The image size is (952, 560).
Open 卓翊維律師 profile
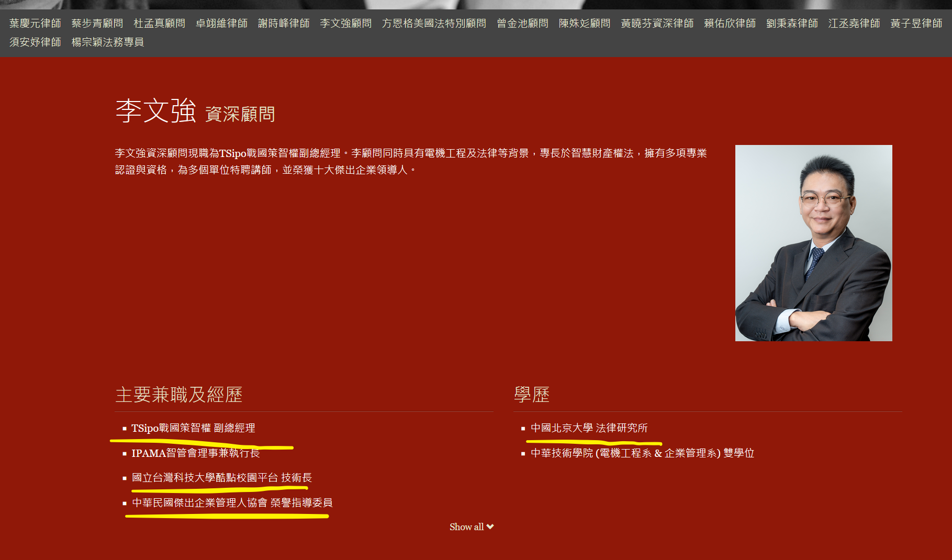pyautogui.click(x=222, y=24)
